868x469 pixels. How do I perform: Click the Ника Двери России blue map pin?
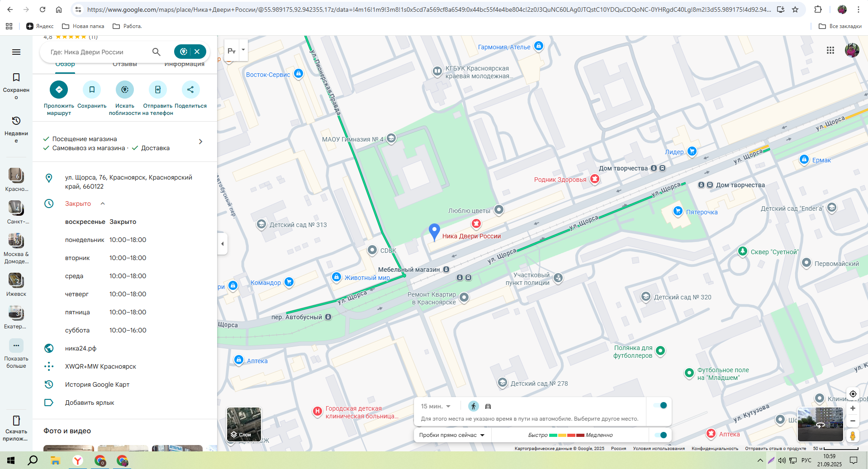(x=434, y=232)
